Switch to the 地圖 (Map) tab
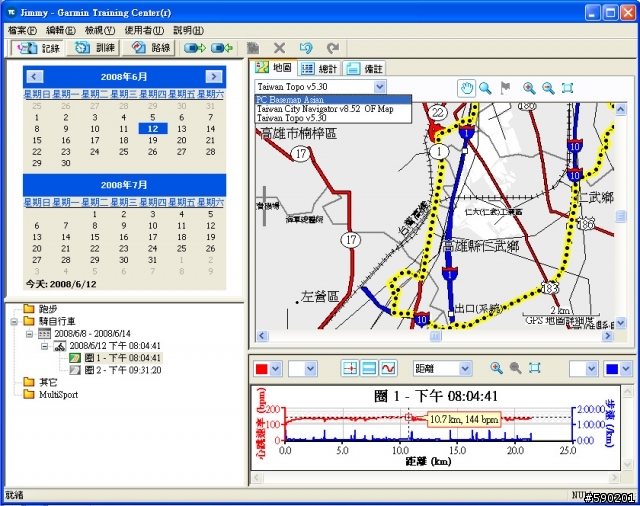 click(x=274, y=68)
